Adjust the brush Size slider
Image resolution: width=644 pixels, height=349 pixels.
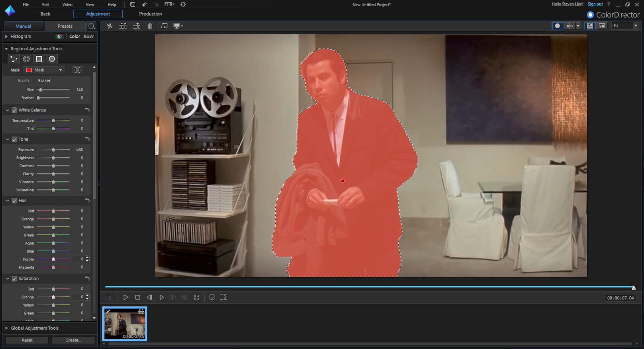[x=53, y=90]
